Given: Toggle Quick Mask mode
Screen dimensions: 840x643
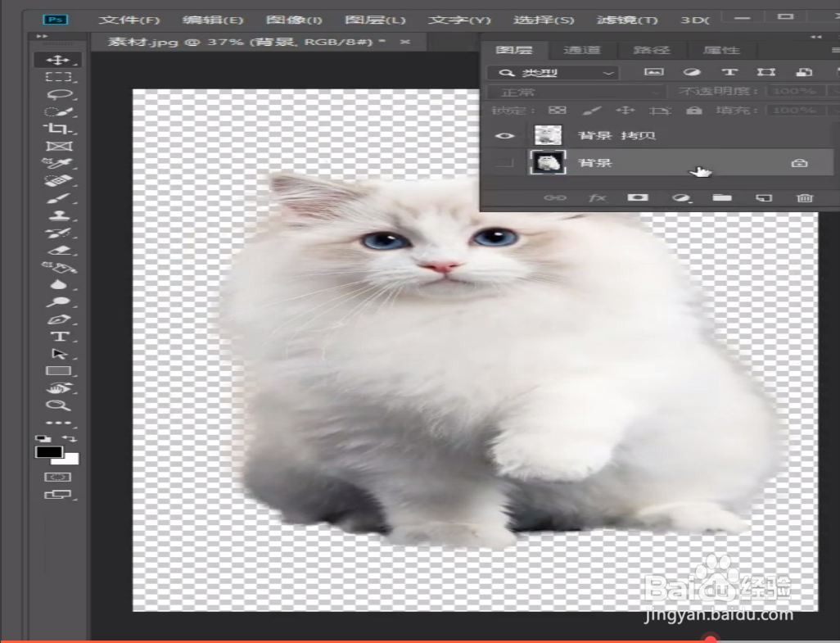Looking at the screenshot, I should point(58,477).
